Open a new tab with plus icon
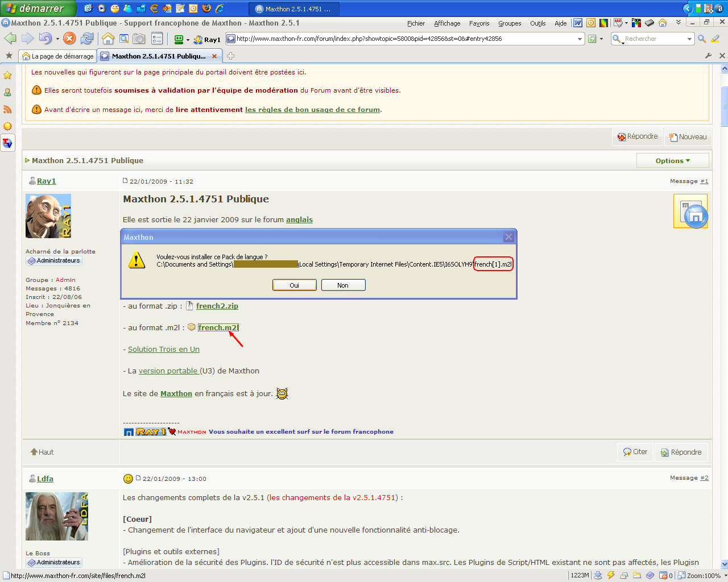This screenshot has height=582, width=728. [x=230, y=56]
